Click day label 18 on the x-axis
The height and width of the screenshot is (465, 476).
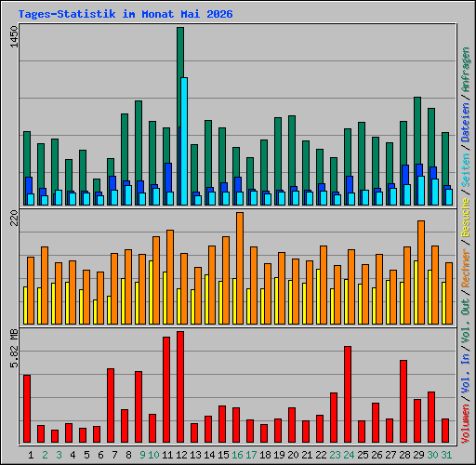click(x=265, y=455)
